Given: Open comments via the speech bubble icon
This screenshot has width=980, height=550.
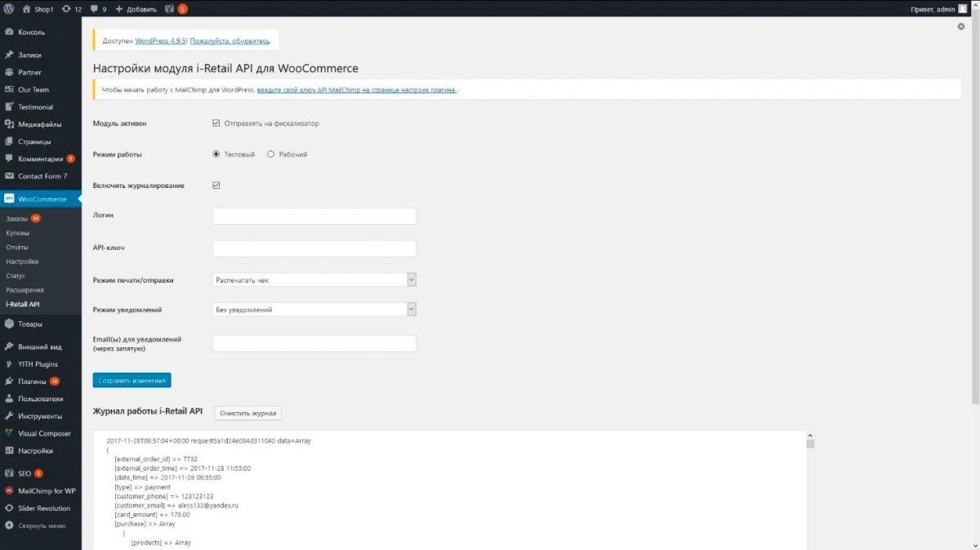Looking at the screenshot, I should (x=96, y=9).
